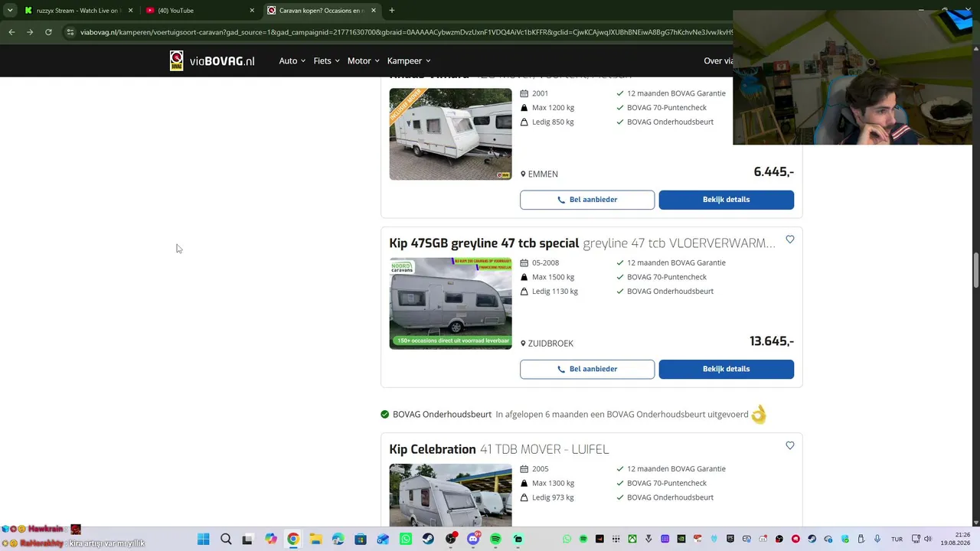Close the Caravan kopen tab
Image resolution: width=980 pixels, height=551 pixels.
(374, 11)
